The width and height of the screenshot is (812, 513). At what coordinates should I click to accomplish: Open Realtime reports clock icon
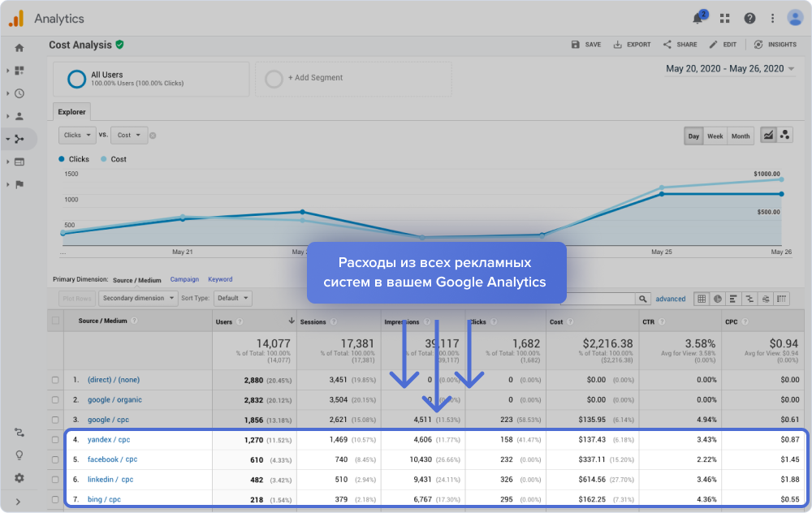click(x=19, y=93)
